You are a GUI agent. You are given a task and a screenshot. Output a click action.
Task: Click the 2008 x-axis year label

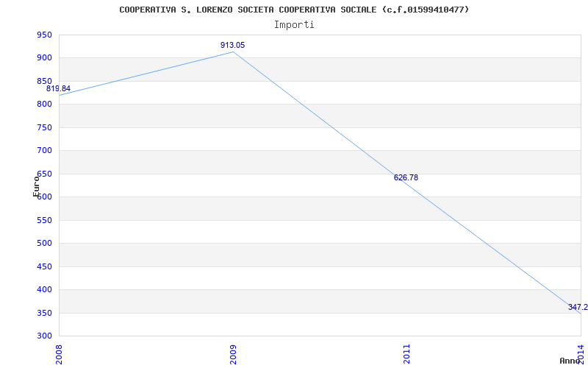point(60,354)
